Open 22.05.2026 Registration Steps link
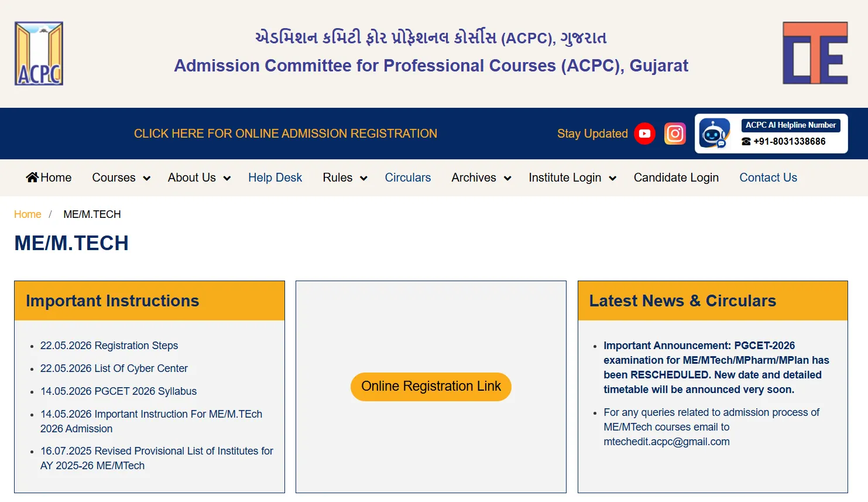 point(109,346)
